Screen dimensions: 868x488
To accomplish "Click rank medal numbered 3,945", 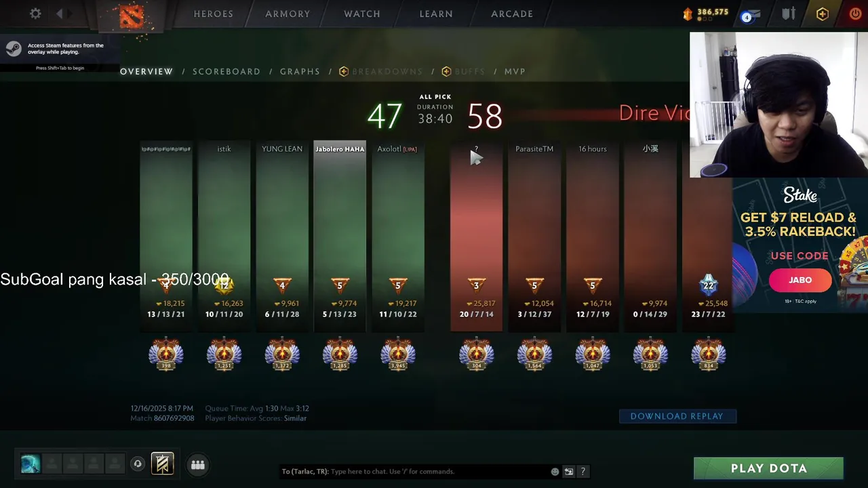I will point(398,354).
